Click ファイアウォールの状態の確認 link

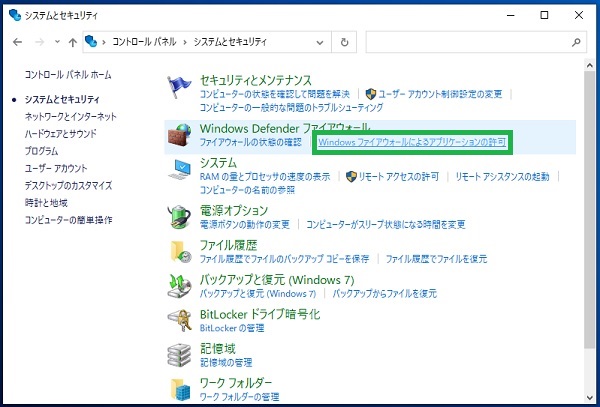tap(251, 142)
